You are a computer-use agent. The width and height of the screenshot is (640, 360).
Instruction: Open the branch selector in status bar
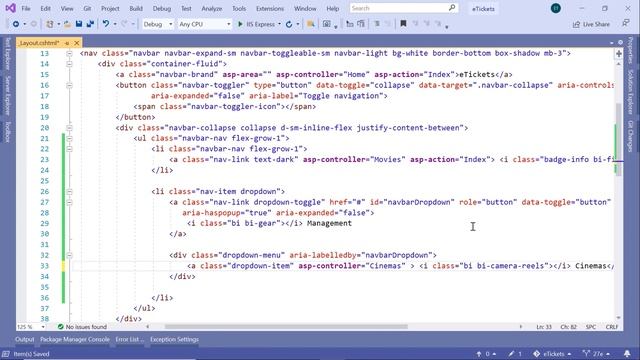(x=597, y=354)
